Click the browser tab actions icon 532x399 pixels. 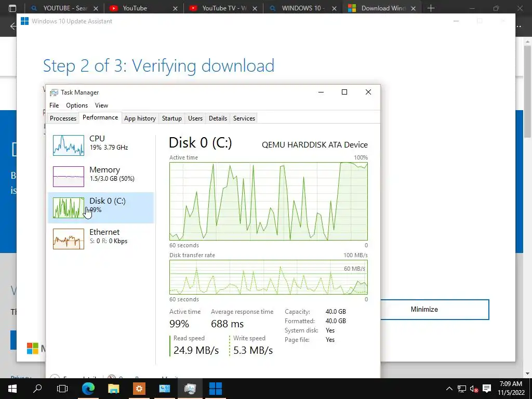tap(12, 8)
